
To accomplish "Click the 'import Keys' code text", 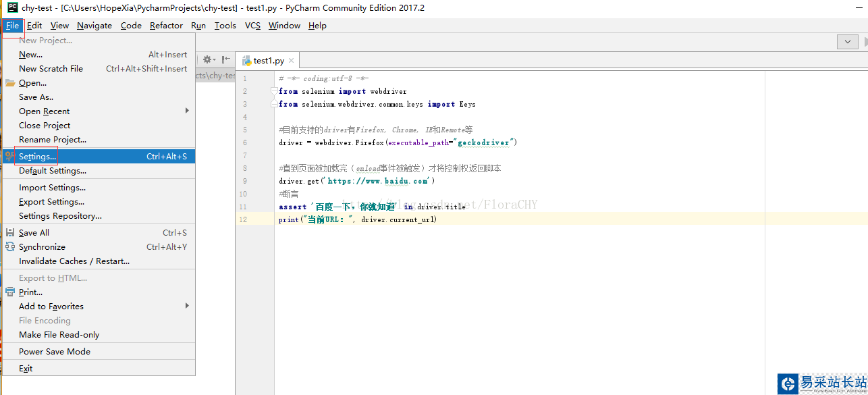I will coord(452,104).
